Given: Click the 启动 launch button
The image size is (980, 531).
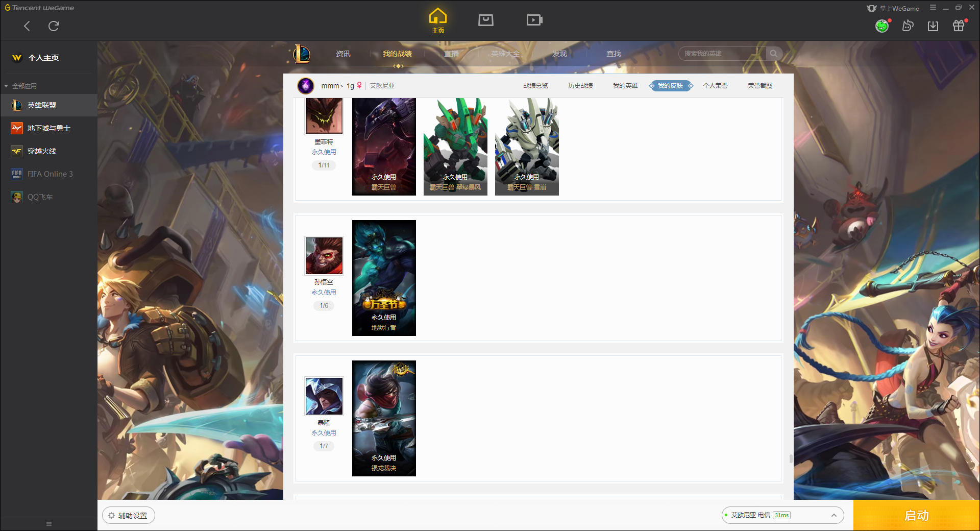Looking at the screenshot, I should pyautogui.click(x=916, y=515).
